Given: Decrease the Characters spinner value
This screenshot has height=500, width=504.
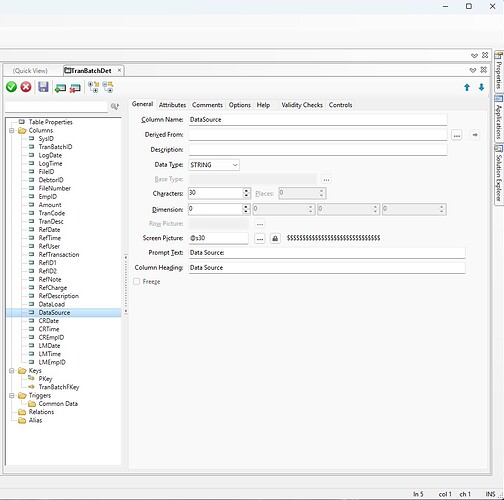Looking at the screenshot, I should [246, 195].
